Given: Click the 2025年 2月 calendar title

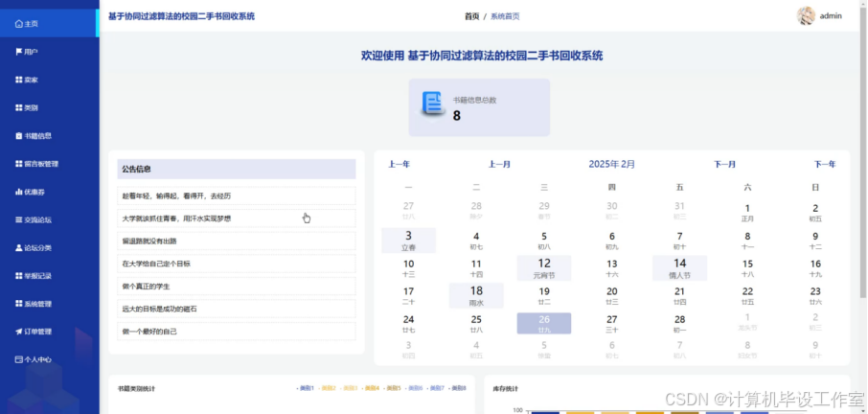Looking at the screenshot, I should [611, 165].
